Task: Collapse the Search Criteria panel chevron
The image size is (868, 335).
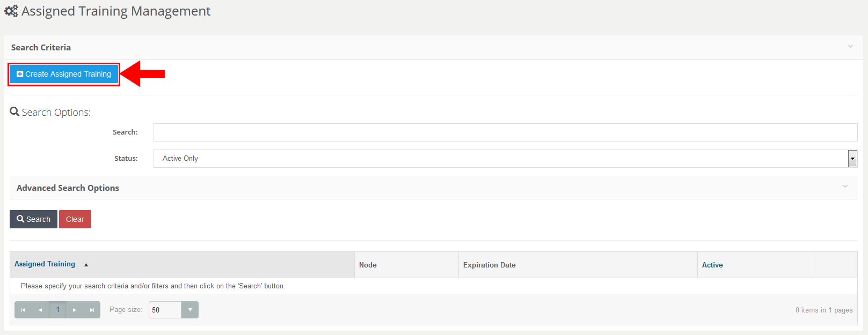Action: pyautogui.click(x=850, y=47)
